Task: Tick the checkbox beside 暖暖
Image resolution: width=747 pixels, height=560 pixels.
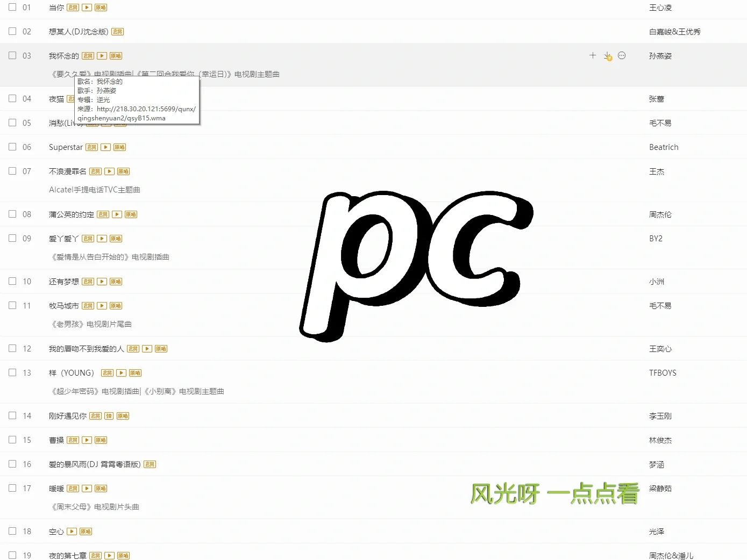Action: (12, 488)
